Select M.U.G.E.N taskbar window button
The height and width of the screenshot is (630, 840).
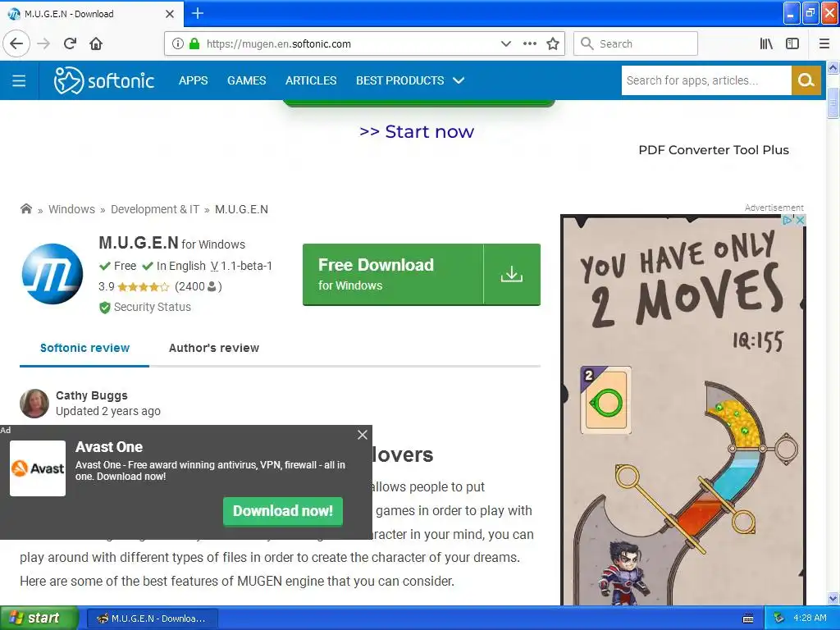(x=152, y=619)
